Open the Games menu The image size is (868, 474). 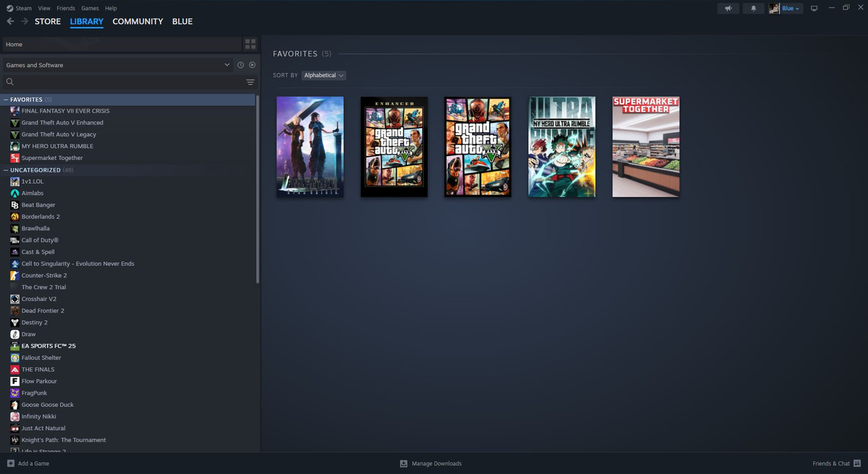[90, 8]
